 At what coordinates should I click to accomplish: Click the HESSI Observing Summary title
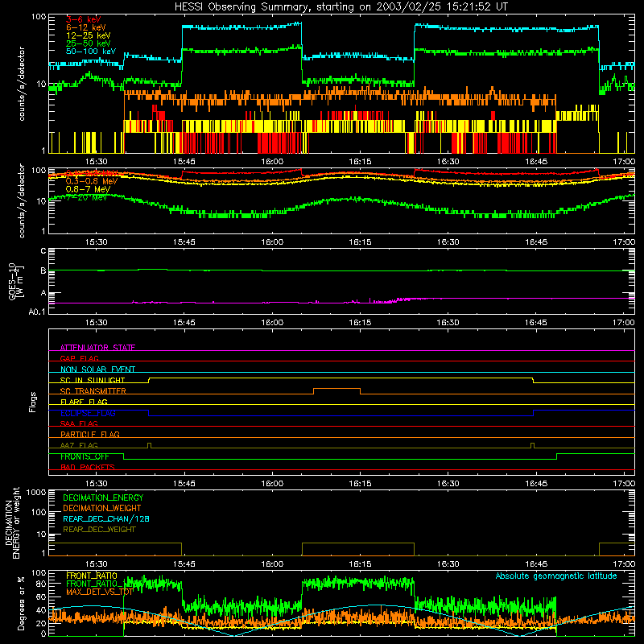click(x=341, y=6)
